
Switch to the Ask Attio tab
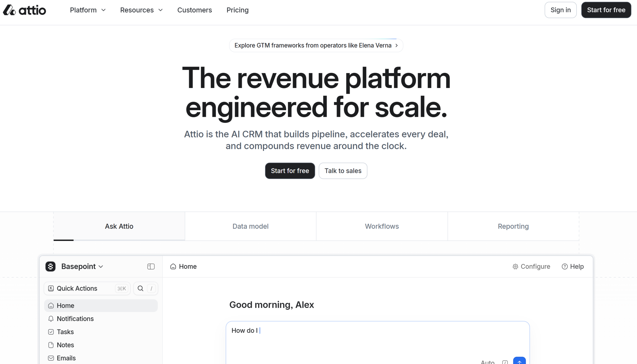(119, 226)
